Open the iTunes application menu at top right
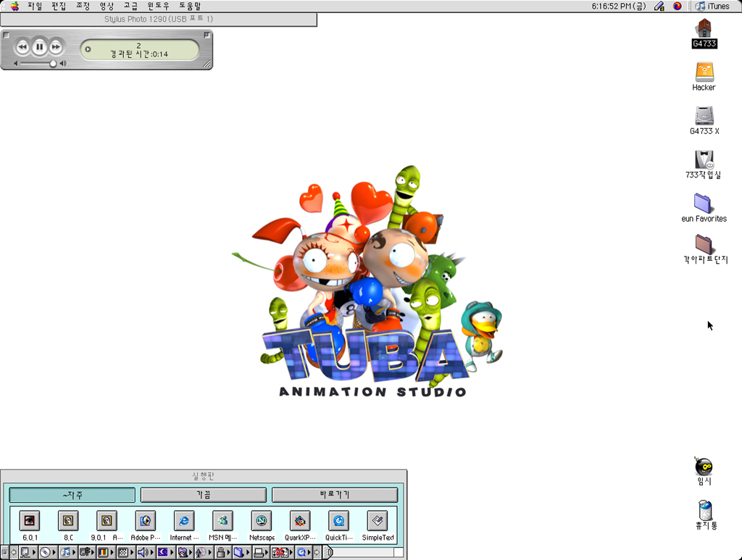This screenshot has height=560, width=742. tap(712, 7)
